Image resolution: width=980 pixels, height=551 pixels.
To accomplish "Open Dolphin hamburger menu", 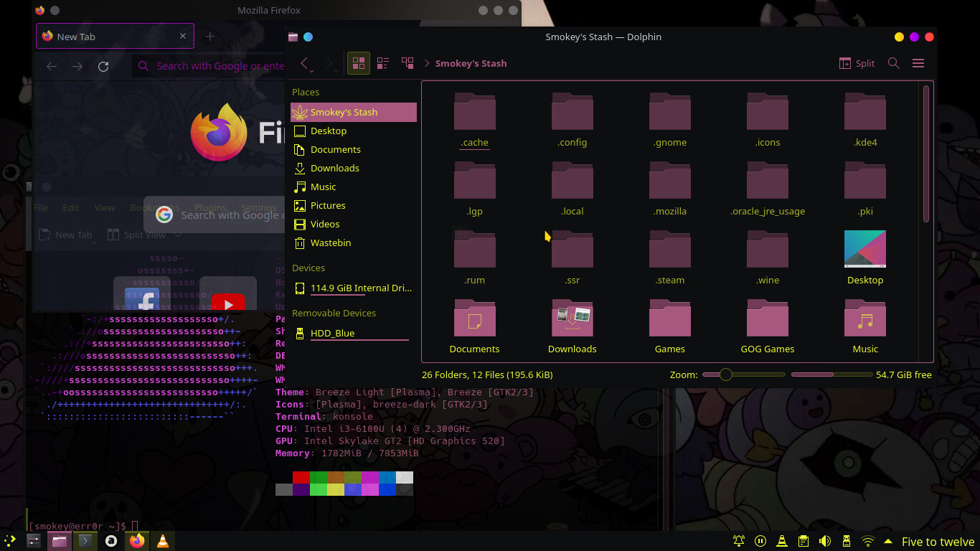I will pos(918,63).
